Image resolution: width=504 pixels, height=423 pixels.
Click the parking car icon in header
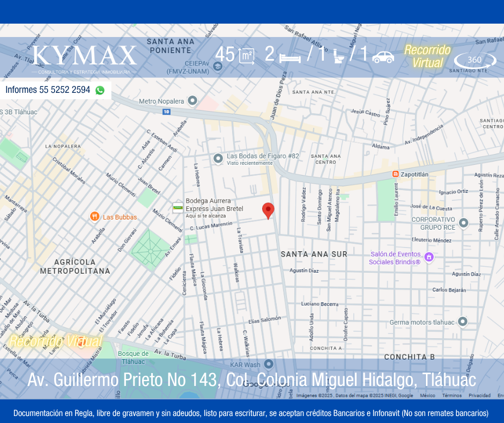[x=383, y=56]
